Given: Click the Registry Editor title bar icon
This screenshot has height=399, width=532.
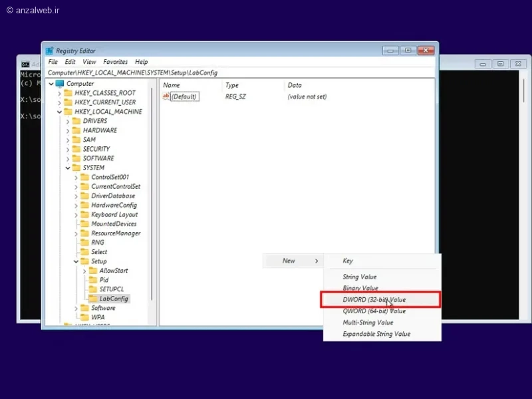Looking at the screenshot, I should click(49, 51).
